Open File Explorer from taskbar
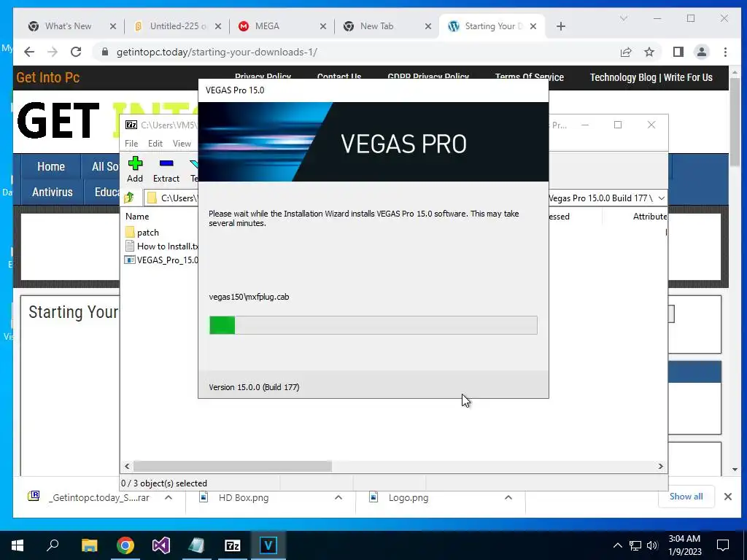 coord(89,545)
